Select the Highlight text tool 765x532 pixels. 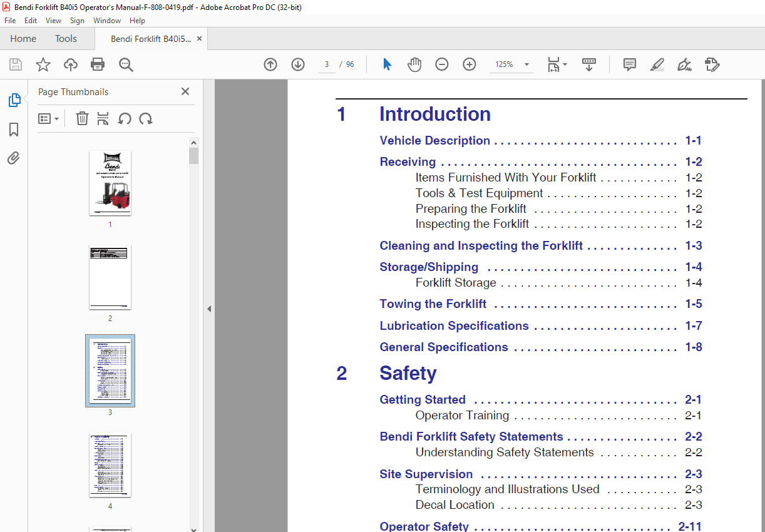click(x=657, y=64)
